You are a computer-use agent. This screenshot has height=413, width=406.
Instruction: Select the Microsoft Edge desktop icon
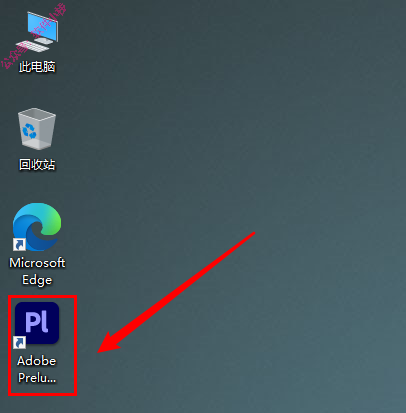(x=37, y=227)
